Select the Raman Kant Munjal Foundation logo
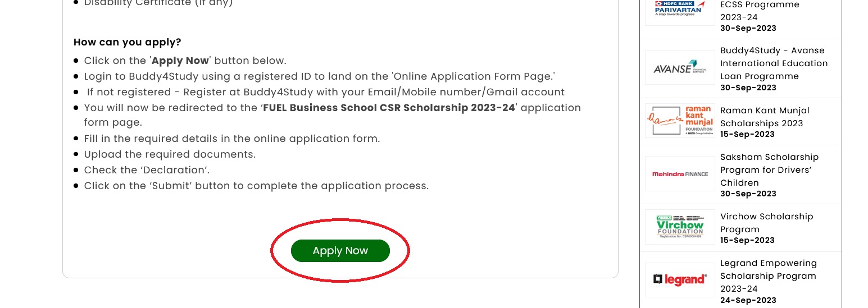The width and height of the screenshot is (868, 308). click(x=680, y=121)
